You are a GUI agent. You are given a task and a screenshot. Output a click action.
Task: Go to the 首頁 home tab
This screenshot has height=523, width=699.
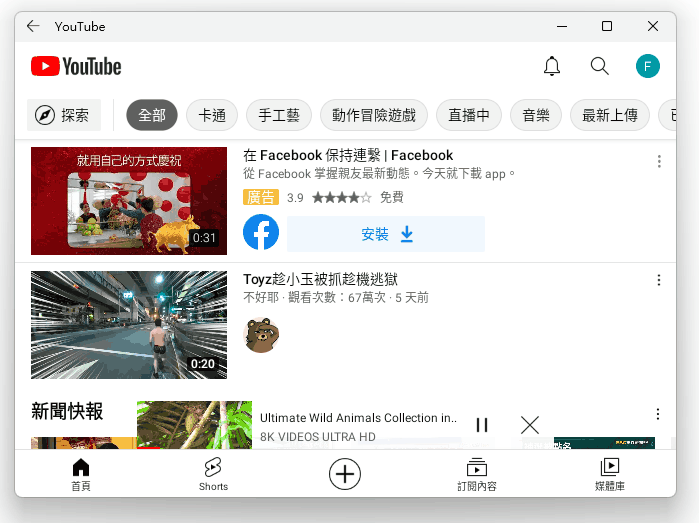point(81,474)
